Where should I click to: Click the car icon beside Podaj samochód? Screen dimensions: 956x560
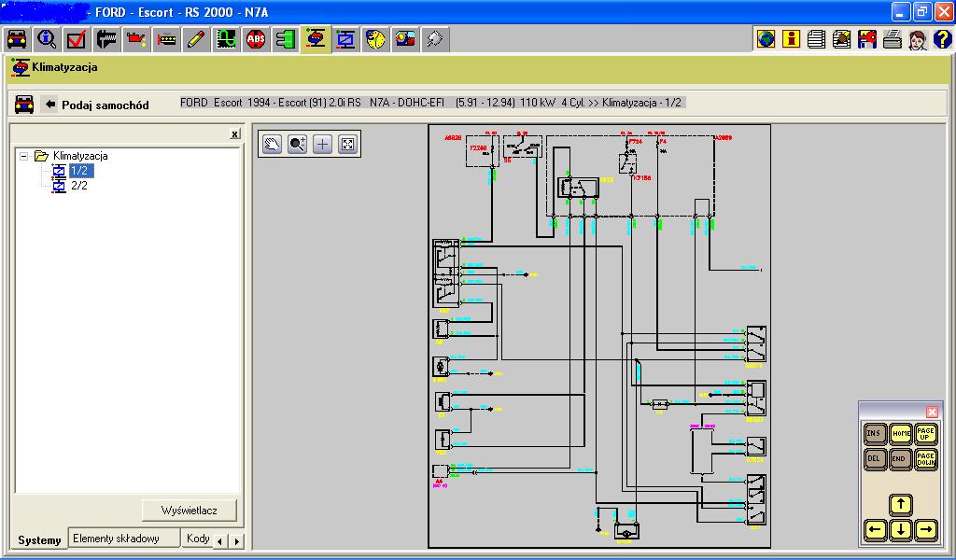23,105
